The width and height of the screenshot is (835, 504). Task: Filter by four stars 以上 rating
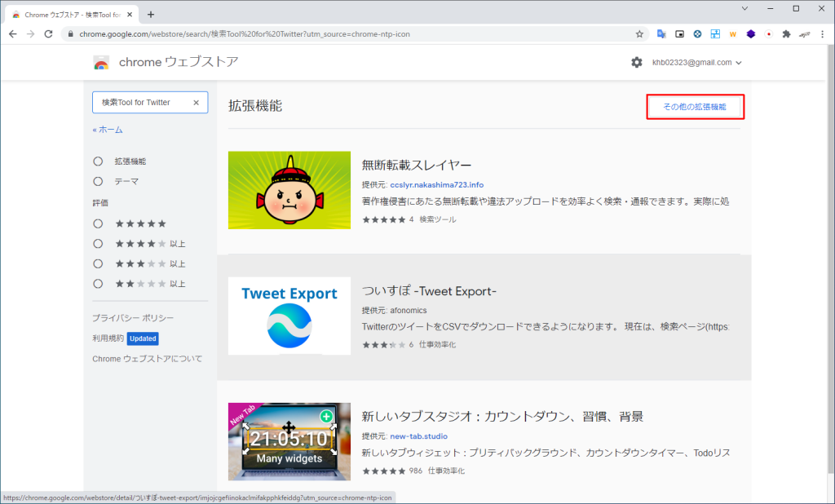click(98, 244)
